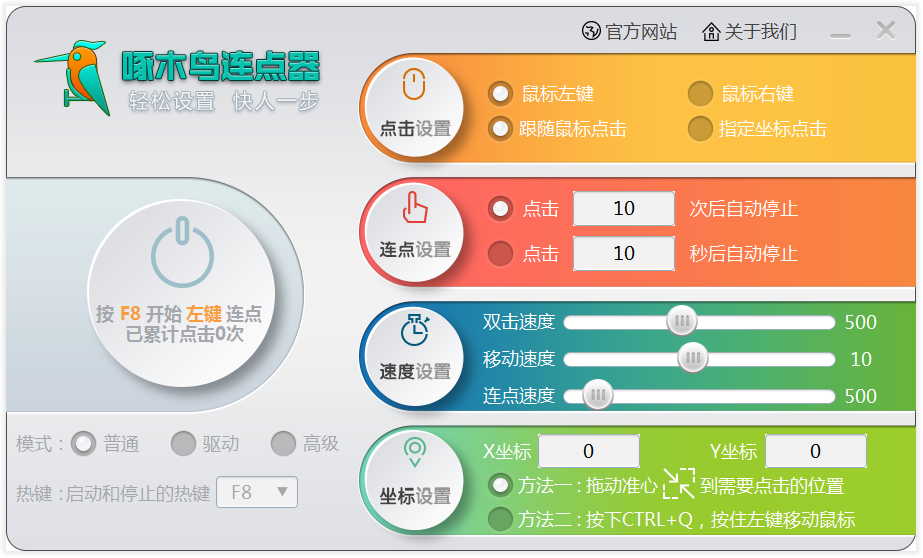923x558 pixels.
Task: Minimize the clicker window
Action: click(840, 33)
